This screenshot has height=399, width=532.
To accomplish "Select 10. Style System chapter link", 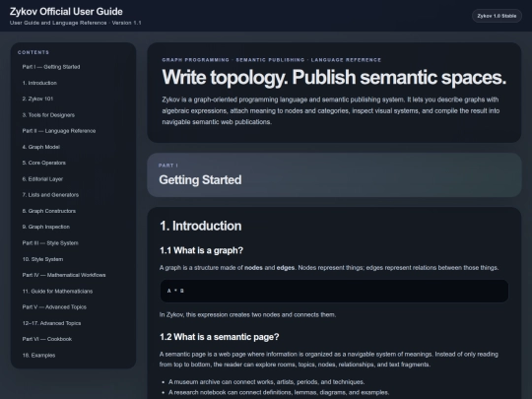I will point(42,259).
